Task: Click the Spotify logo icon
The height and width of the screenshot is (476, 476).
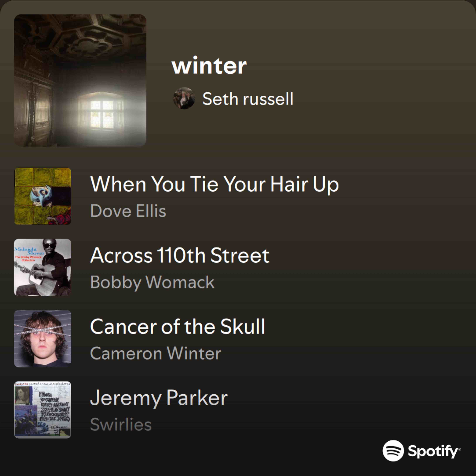Action: click(393, 451)
